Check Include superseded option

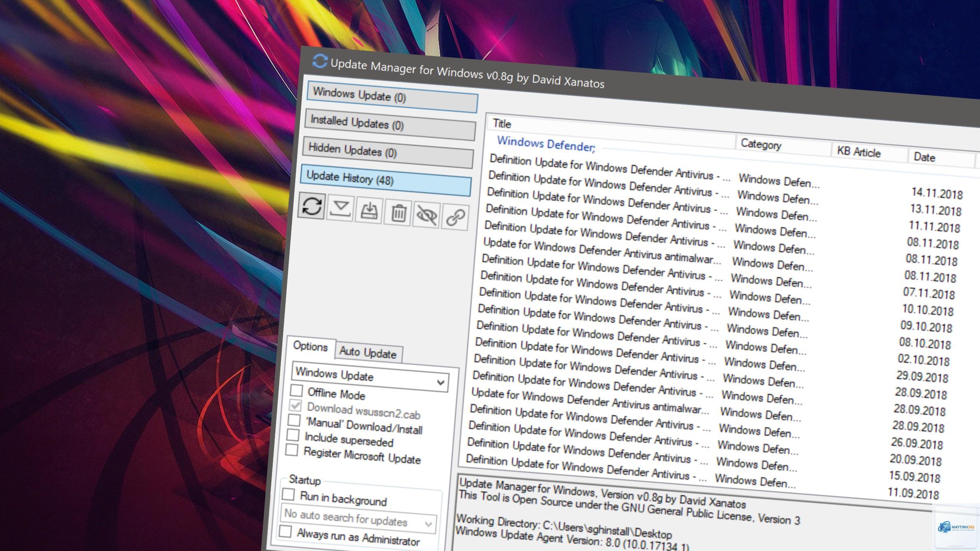click(293, 435)
